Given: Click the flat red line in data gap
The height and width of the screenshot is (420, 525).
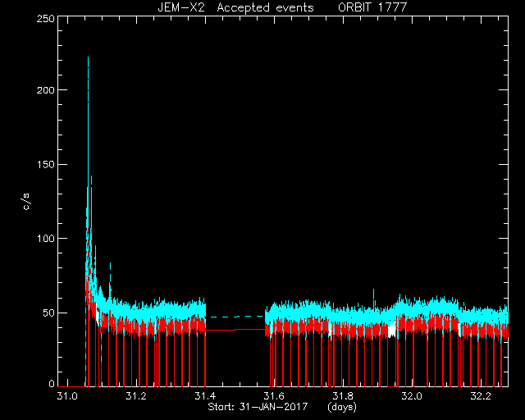Looking at the screenshot, I should click(x=235, y=330).
